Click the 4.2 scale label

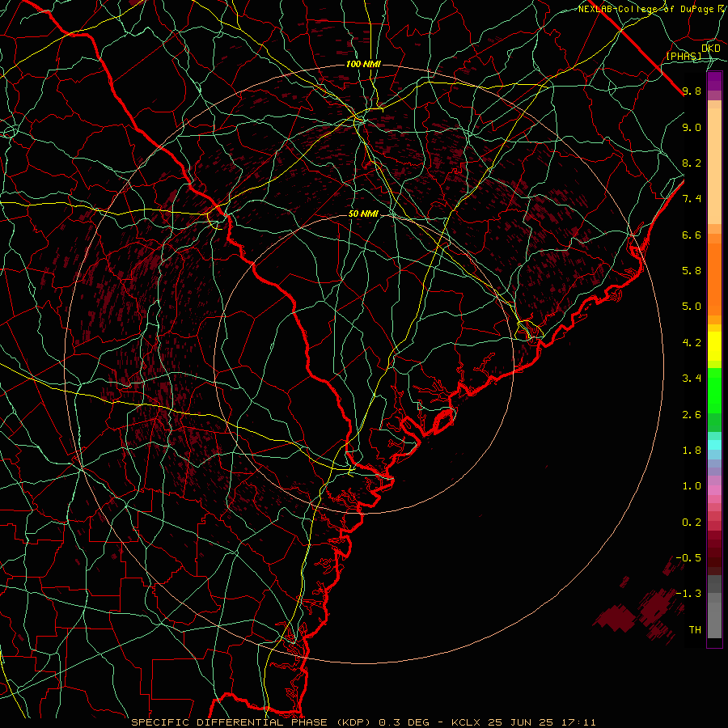tap(692, 343)
